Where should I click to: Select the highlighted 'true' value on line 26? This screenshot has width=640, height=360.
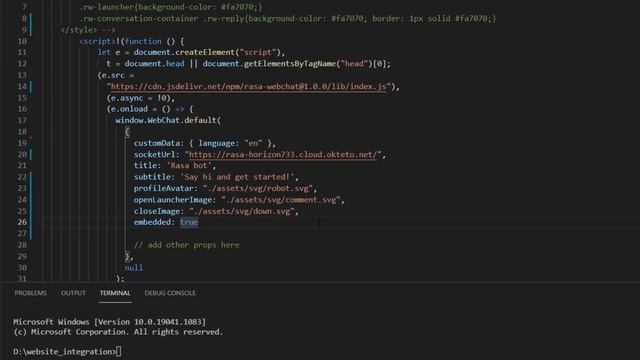pyautogui.click(x=189, y=222)
